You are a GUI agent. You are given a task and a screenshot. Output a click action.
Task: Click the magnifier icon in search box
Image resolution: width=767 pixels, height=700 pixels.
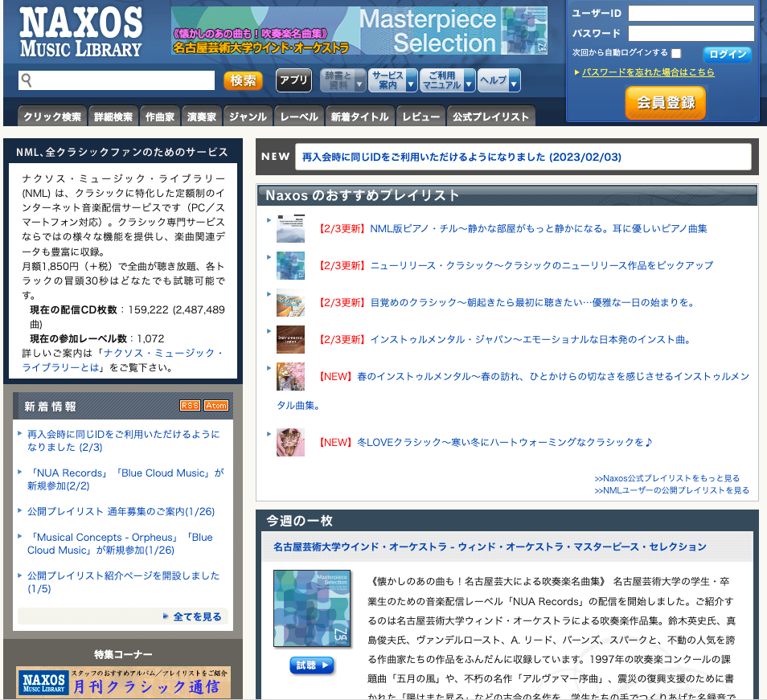point(27,80)
